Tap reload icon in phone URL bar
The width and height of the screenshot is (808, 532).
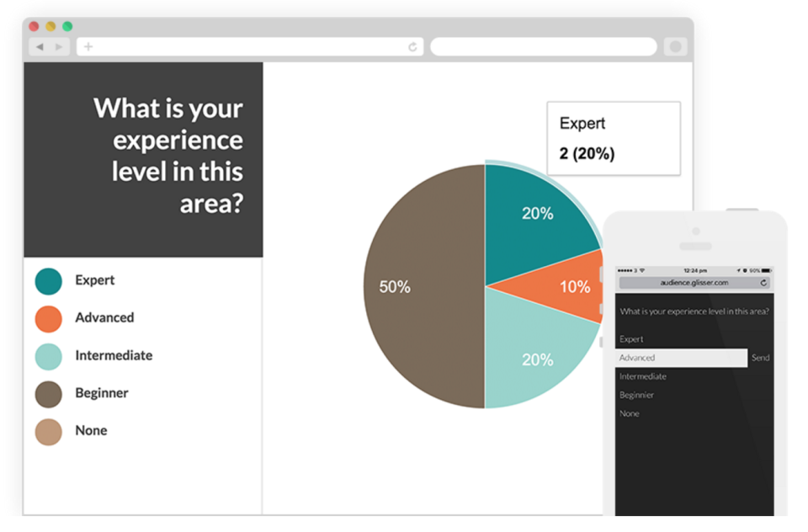[763, 283]
